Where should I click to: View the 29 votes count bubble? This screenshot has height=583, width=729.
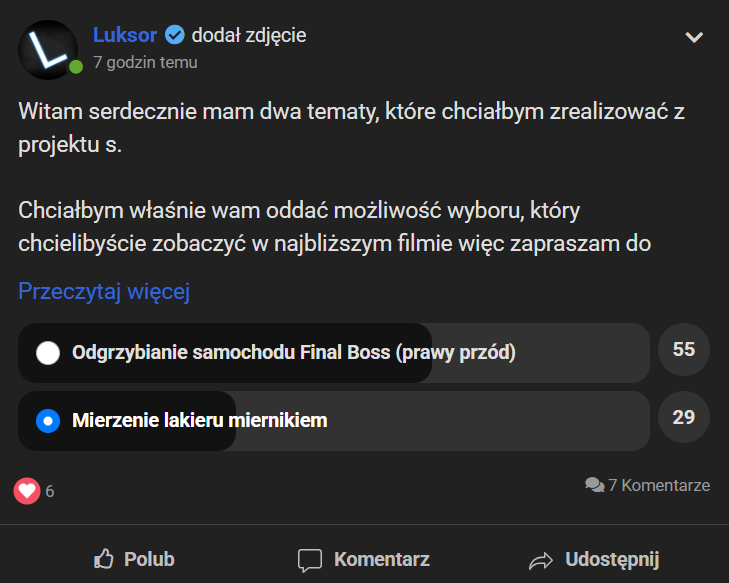(x=683, y=417)
